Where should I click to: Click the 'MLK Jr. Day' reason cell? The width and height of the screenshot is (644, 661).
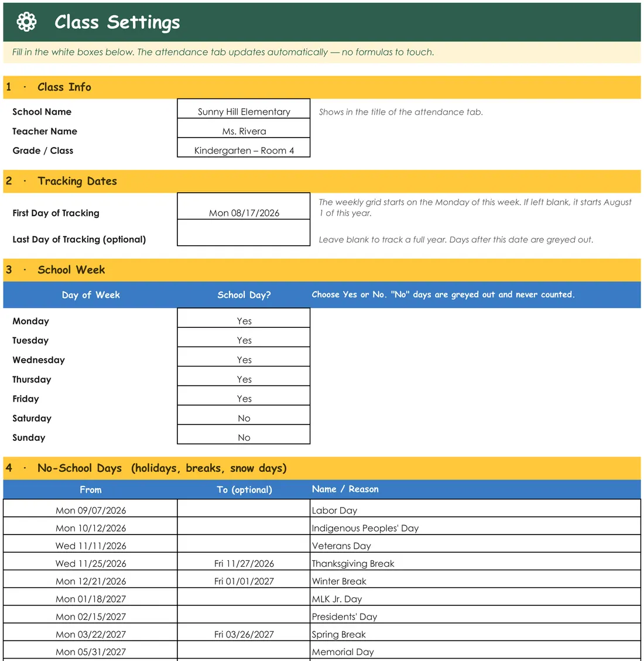[x=475, y=597]
